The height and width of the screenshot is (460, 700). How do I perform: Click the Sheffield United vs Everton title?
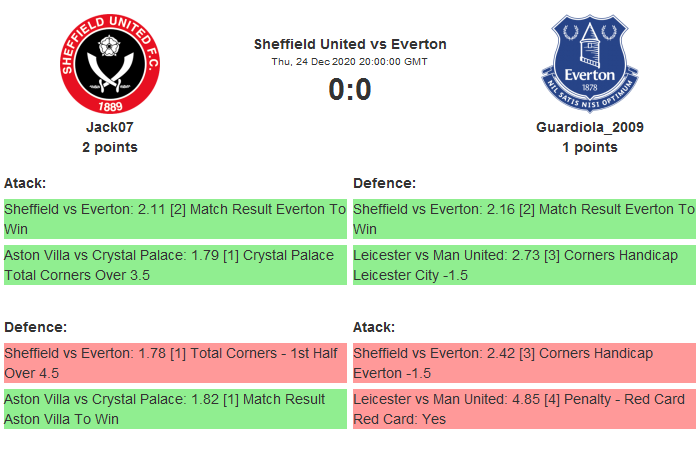pyautogui.click(x=350, y=44)
